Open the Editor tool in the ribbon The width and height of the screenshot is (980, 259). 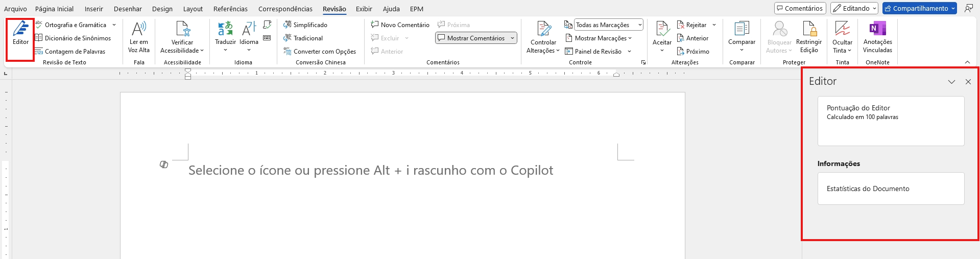(x=20, y=33)
